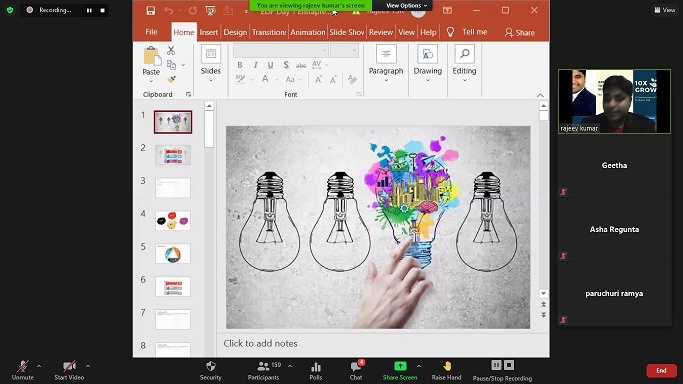The height and width of the screenshot is (384, 683).
Task: Expand the Editing group dropdown
Action: [x=464, y=81]
